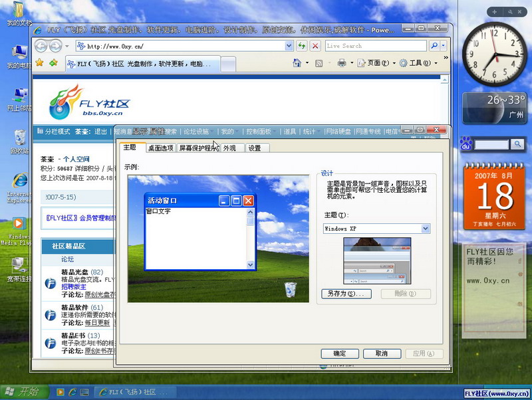Select the Windows Media Player desktop icon

pos(19,231)
